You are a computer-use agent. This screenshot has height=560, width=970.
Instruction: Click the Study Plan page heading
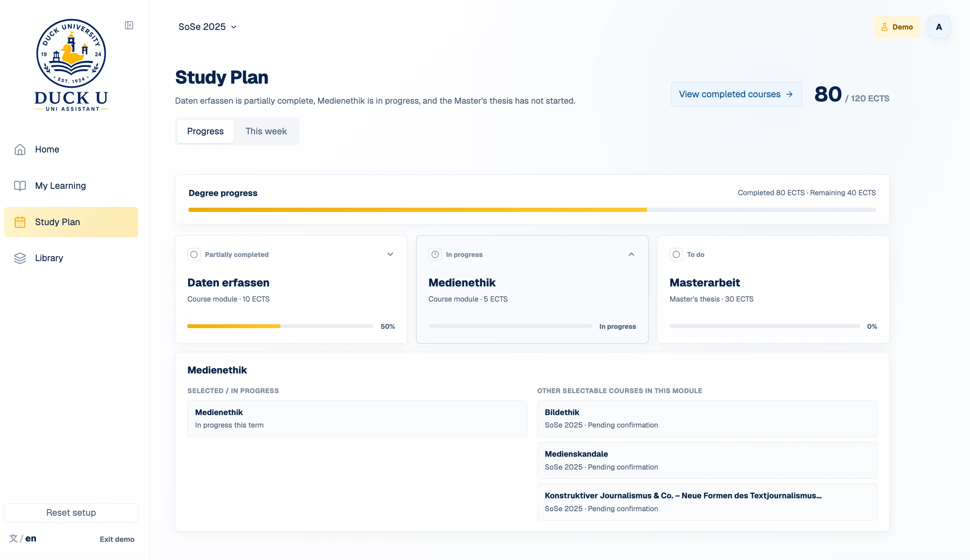221,77
